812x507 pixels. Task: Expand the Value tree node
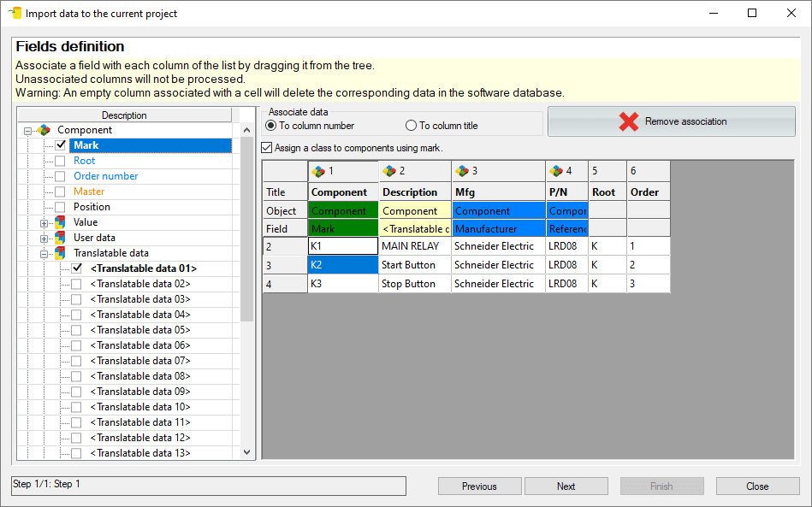click(x=44, y=223)
